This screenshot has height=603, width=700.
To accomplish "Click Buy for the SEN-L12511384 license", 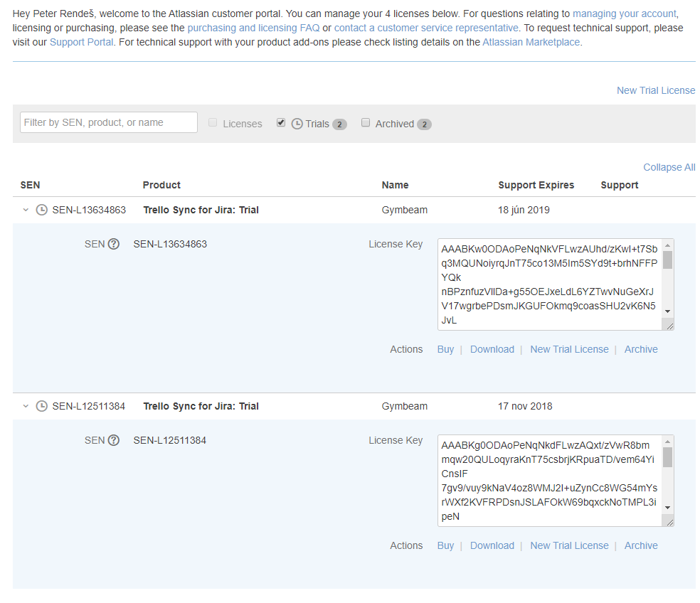I will (x=445, y=546).
